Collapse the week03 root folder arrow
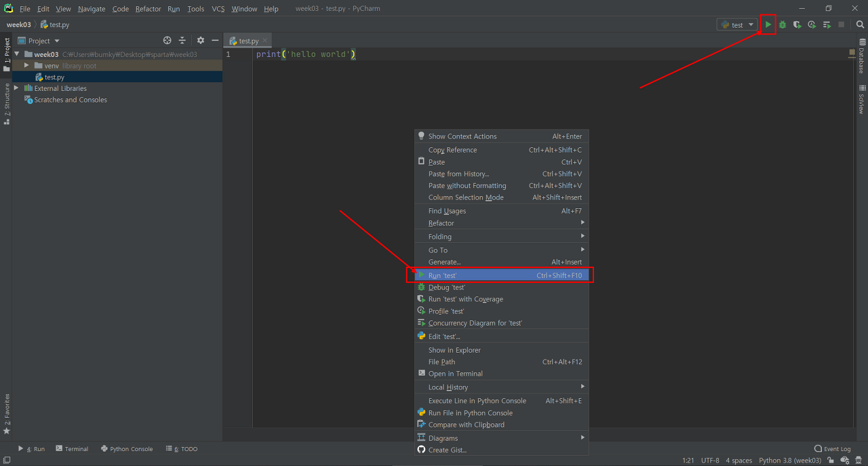The height and width of the screenshot is (466, 868). click(17, 54)
